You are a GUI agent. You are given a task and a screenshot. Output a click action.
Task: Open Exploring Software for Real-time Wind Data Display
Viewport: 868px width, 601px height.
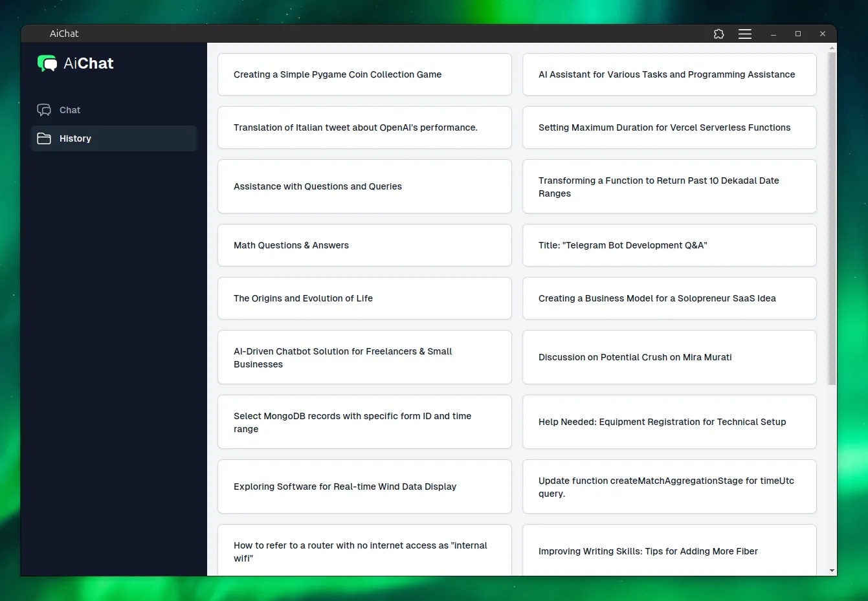coord(364,486)
